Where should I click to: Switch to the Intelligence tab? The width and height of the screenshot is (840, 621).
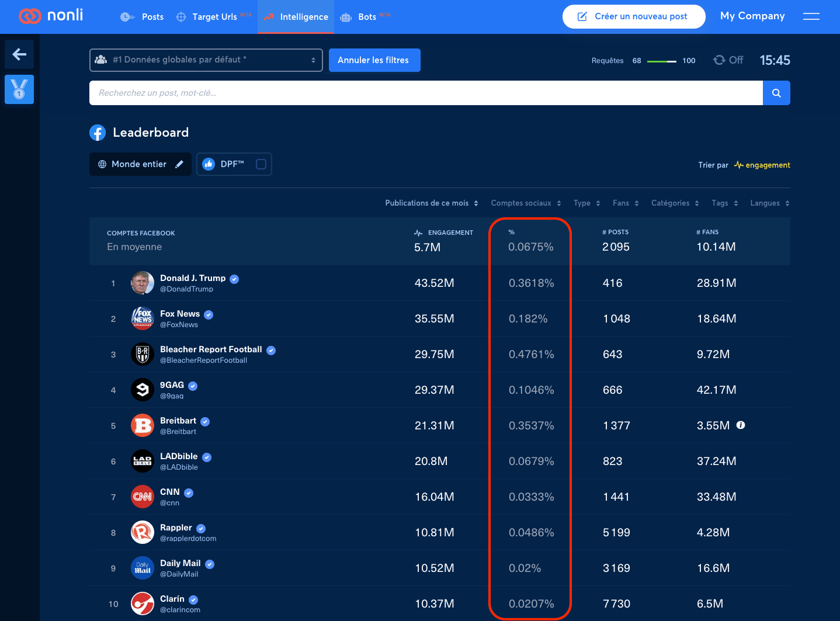(x=296, y=17)
